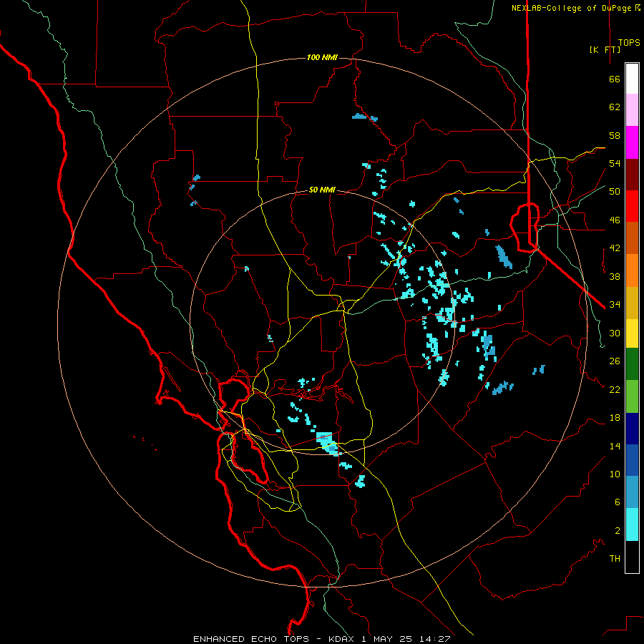
Task: Click the 100 NMI range ring label
Action: pos(322,57)
